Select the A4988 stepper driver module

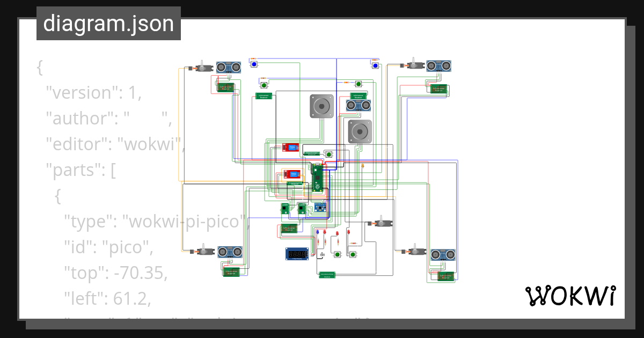click(285, 208)
